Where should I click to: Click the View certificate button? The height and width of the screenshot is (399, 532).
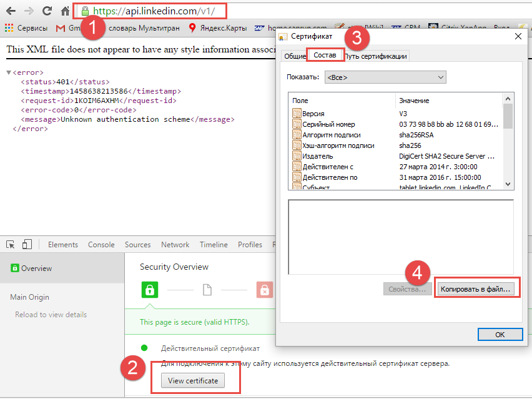[x=193, y=381]
